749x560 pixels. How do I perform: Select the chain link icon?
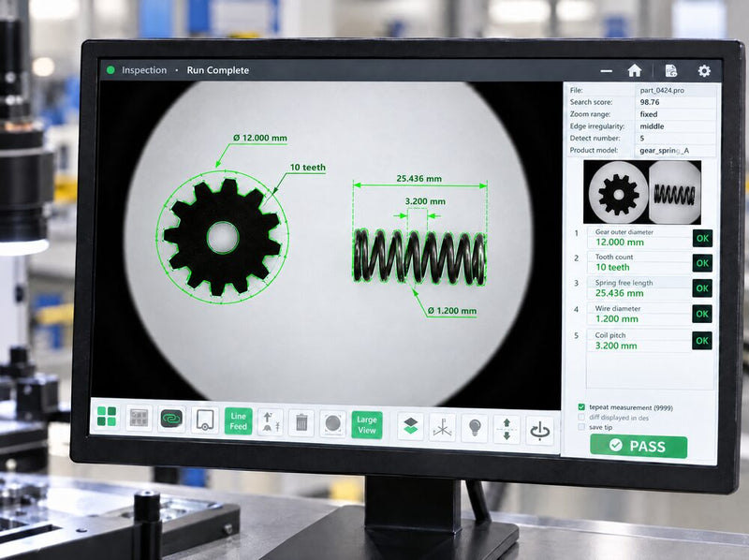171,419
